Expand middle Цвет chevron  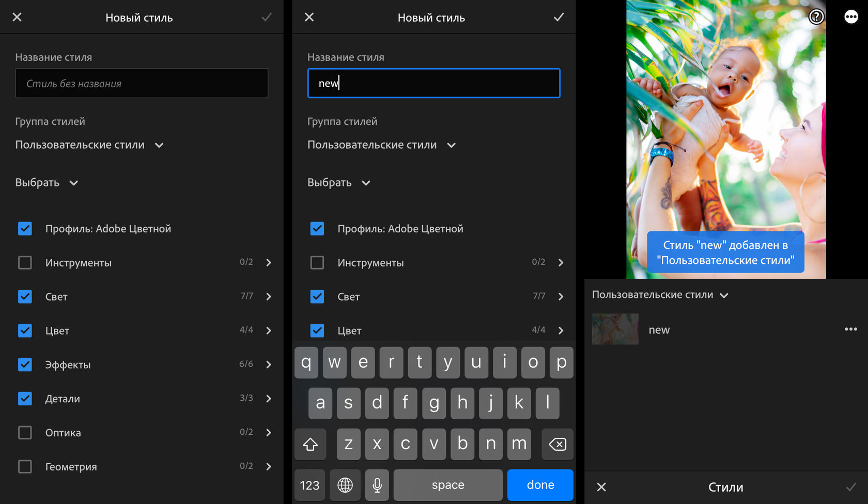coord(561,330)
